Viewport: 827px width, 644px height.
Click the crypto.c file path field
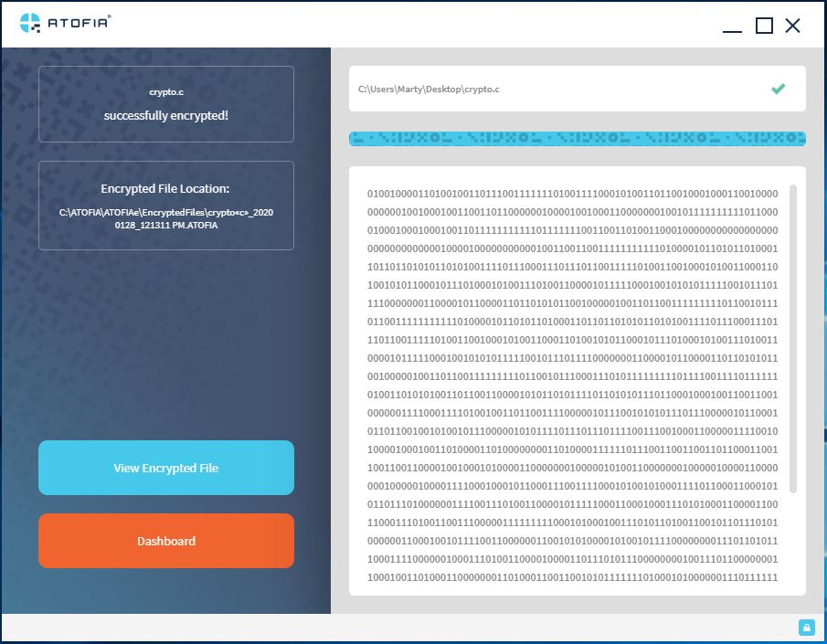[x=577, y=89]
